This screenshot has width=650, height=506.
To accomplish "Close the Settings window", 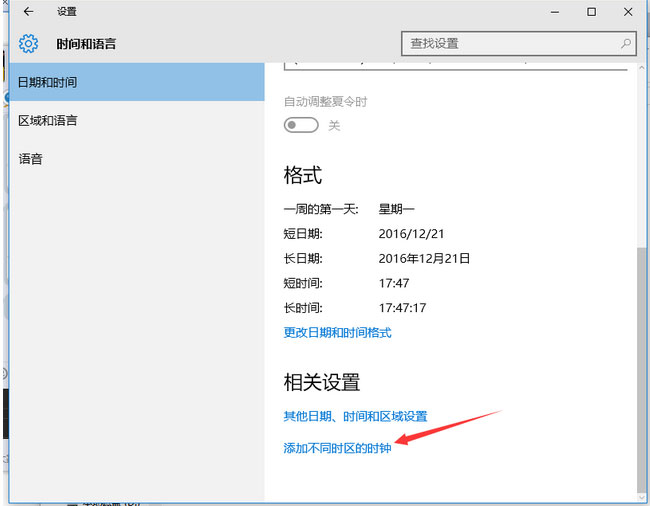I will (628, 12).
